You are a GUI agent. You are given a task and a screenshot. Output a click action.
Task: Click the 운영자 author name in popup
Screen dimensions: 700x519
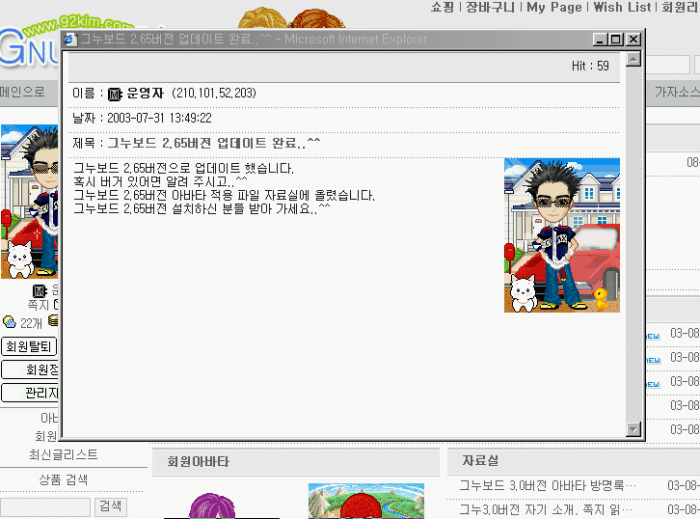coord(145,93)
